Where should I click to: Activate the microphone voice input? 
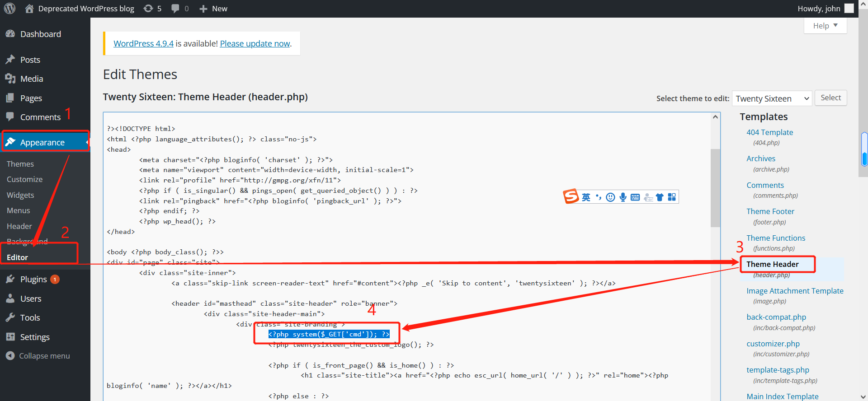[623, 197]
